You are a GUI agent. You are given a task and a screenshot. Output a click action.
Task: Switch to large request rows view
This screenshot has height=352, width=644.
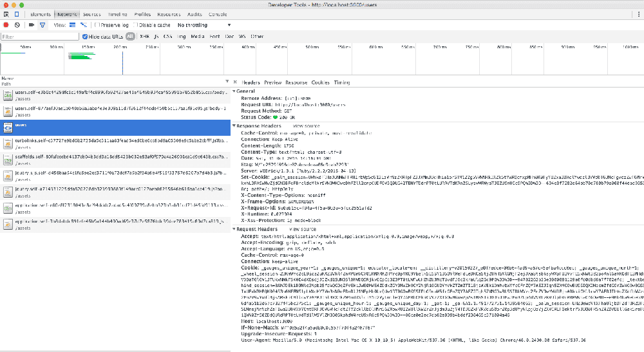pyautogui.click(x=72, y=25)
